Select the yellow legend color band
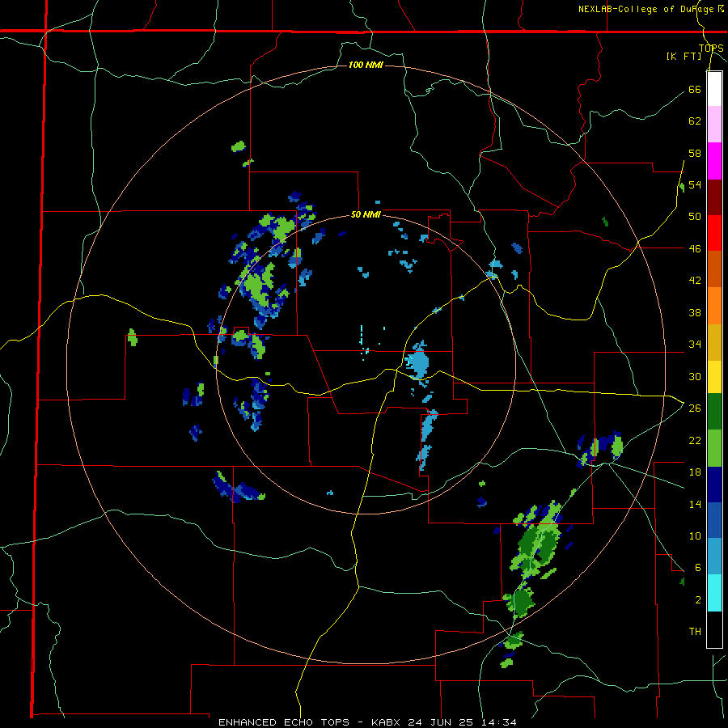The height and width of the screenshot is (728, 728). coord(714,377)
